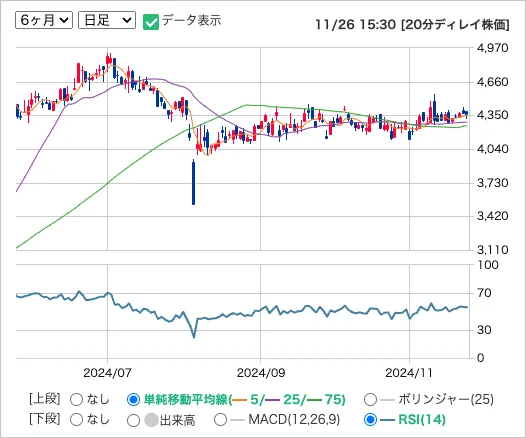Select 出来高 radio button
Image resolution: width=526 pixels, height=438 pixels.
[133, 420]
